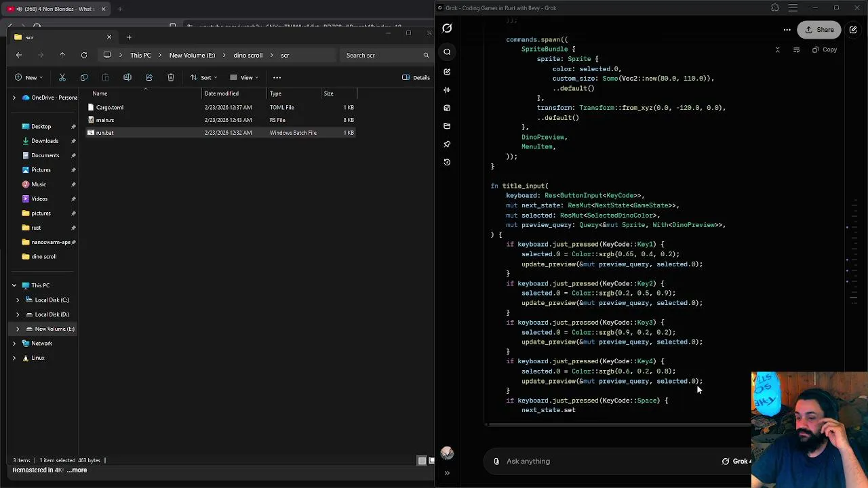
Task: Open the New dropdown in File Explorer
Action: point(28,78)
